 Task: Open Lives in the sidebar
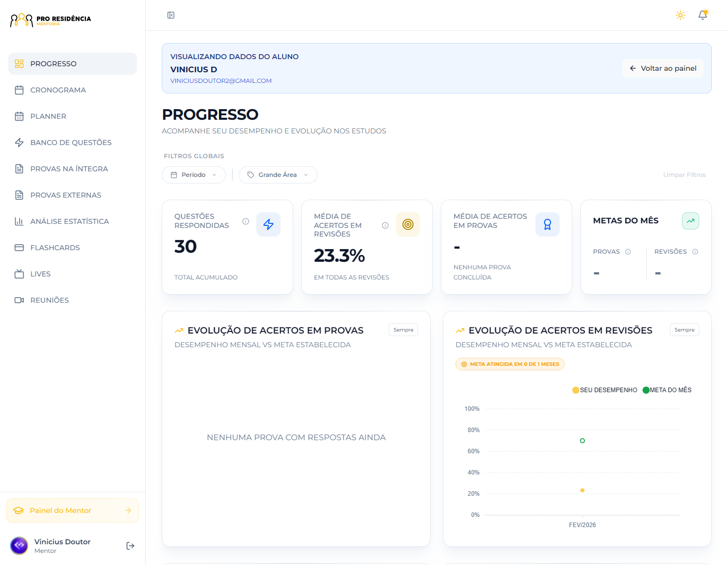(72, 274)
